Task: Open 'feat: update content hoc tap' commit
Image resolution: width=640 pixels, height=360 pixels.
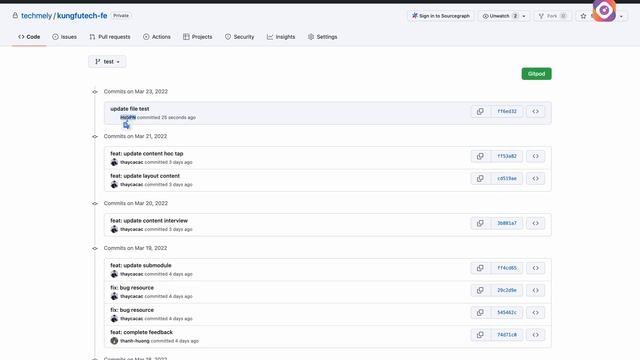Action: [147, 153]
